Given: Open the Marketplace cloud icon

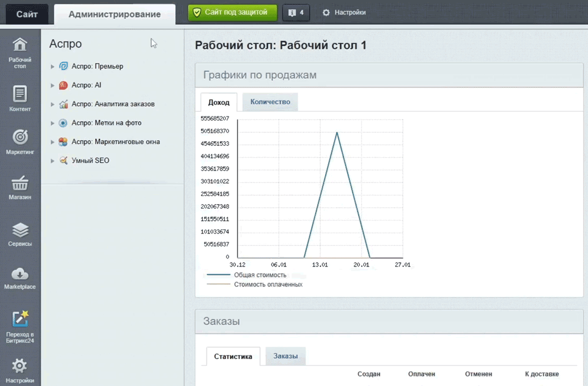Looking at the screenshot, I should pos(20,274).
